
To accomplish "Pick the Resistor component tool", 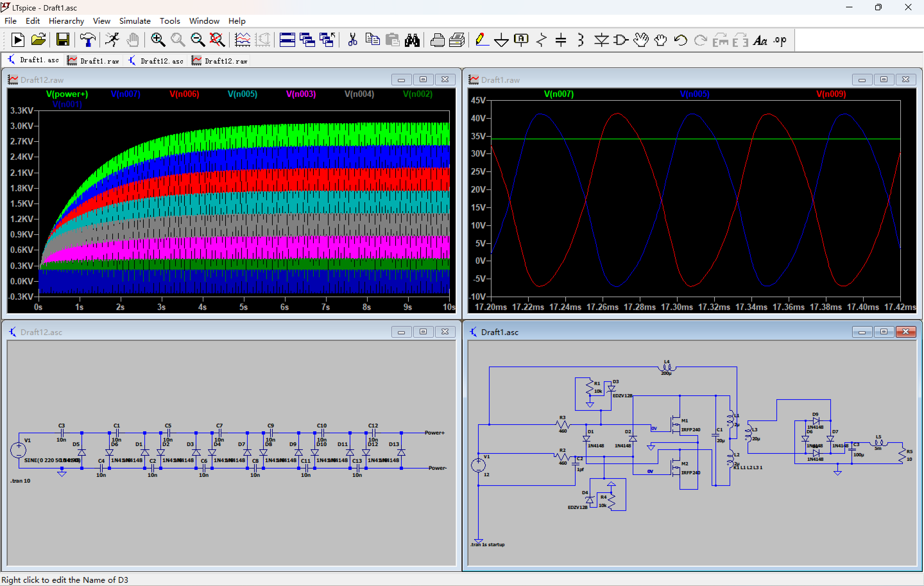I will pyautogui.click(x=541, y=40).
